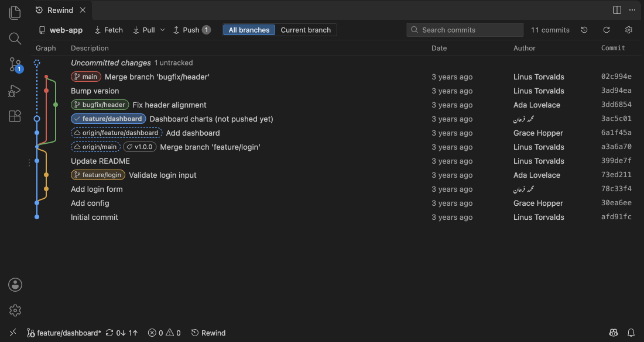Click the notifications bell in status bar
This screenshot has height=342, width=644.
click(x=631, y=333)
